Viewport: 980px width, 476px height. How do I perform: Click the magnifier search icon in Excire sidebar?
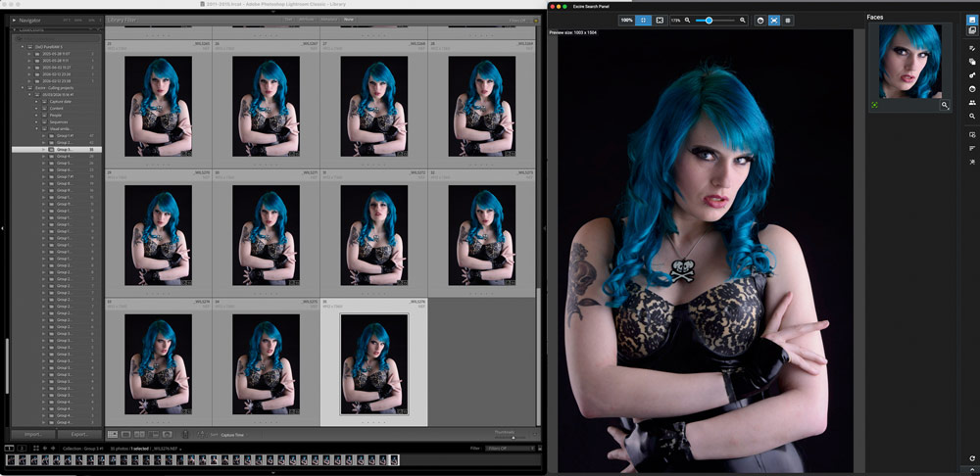tap(972, 117)
